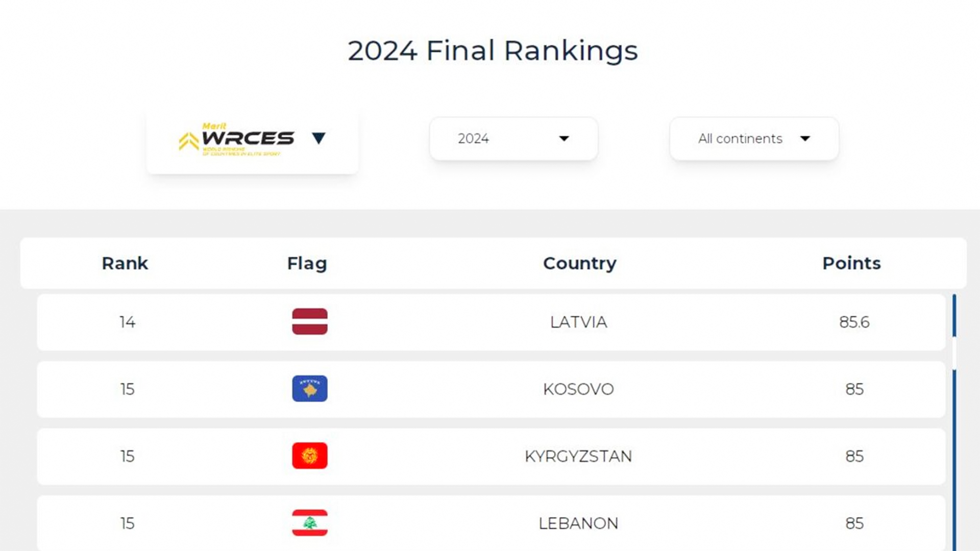Image resolution: width=980 pixels, height=551 pixels.
Task: Open the 2024 year dropdown
Action: pyautogui.click(x=513, y=139)
